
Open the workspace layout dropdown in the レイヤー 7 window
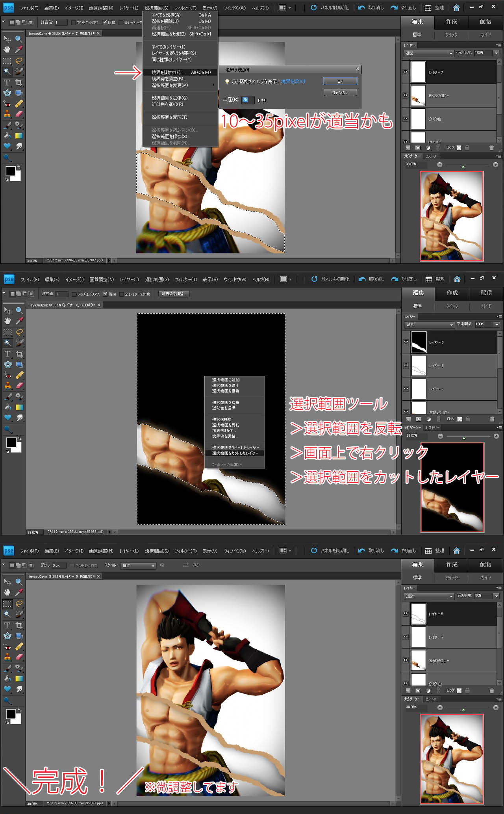285,7
